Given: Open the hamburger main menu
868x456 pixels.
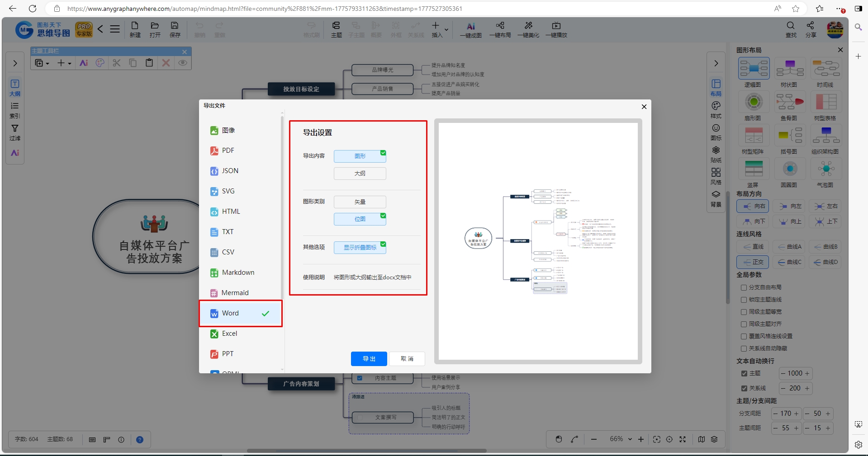Looking at the screenshot, I should (x=115, y=29).
